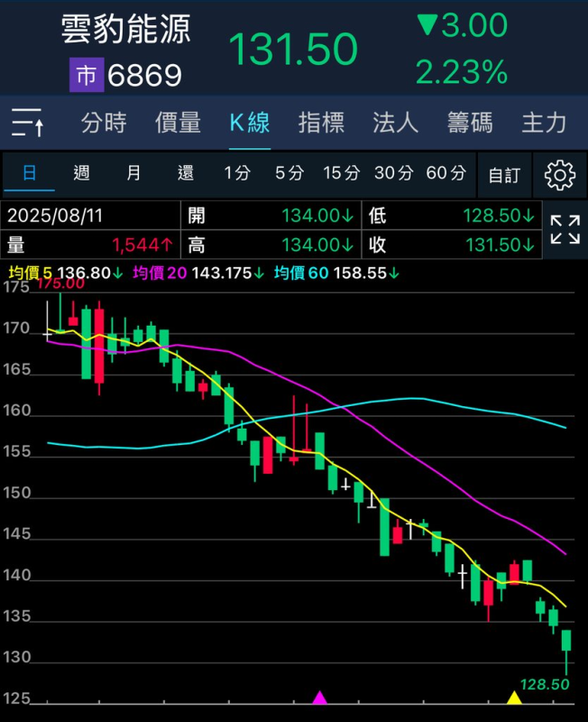
Task: Open the 法人 tab
Action: tap(395, 123)
